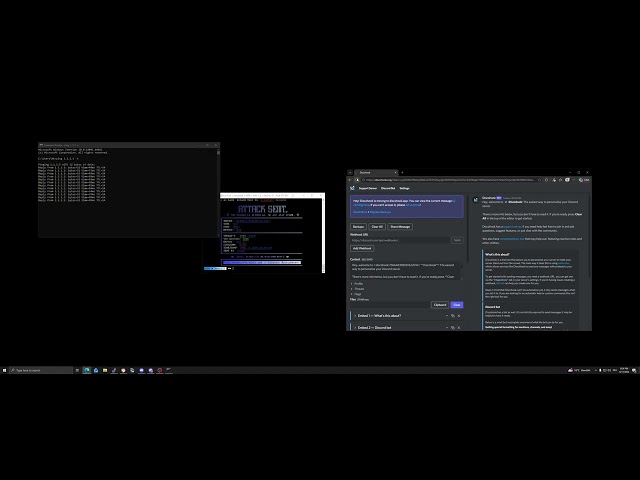The height and width of the screenshot is (480, 640).
Task: Expand Embed 1 — What's this about?
Action: coord(378,316)
